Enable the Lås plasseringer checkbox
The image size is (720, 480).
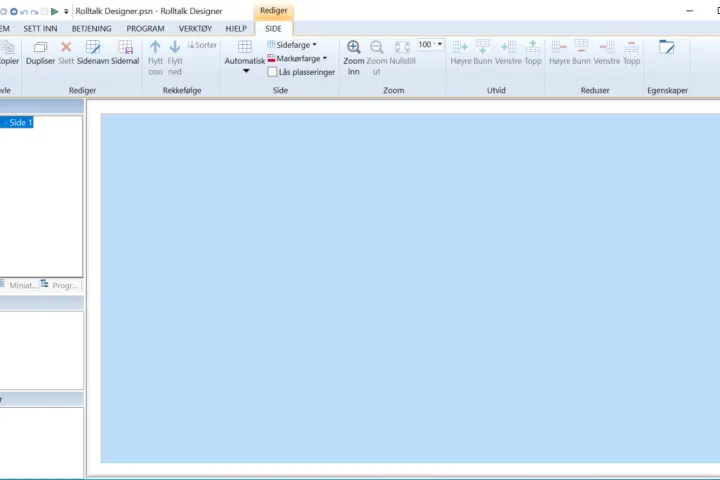272,72
